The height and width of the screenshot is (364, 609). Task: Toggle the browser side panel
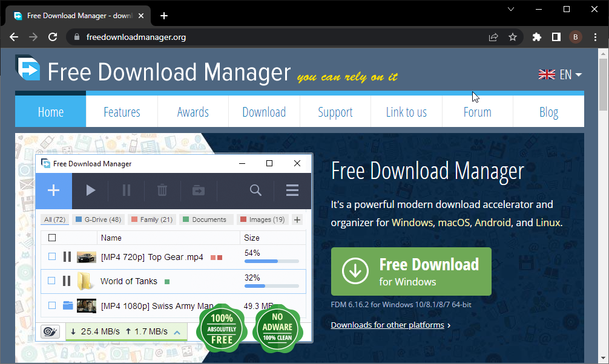(x=556, y=37)
